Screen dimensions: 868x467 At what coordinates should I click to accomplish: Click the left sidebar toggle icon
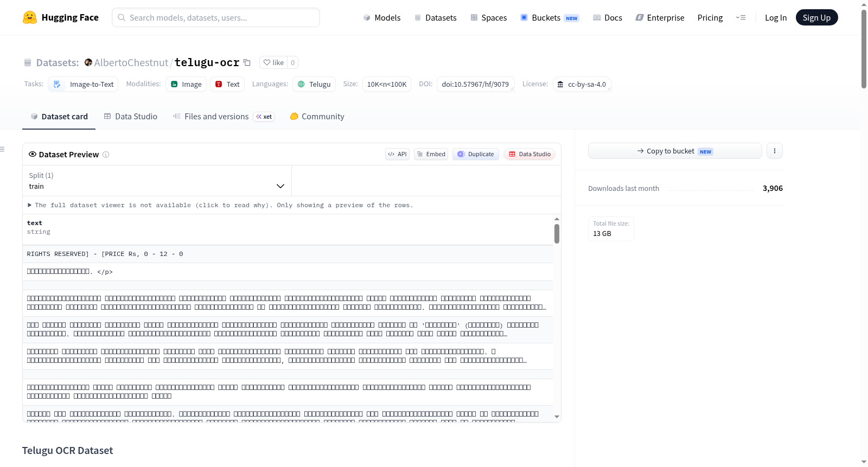[x=2, y=149]
